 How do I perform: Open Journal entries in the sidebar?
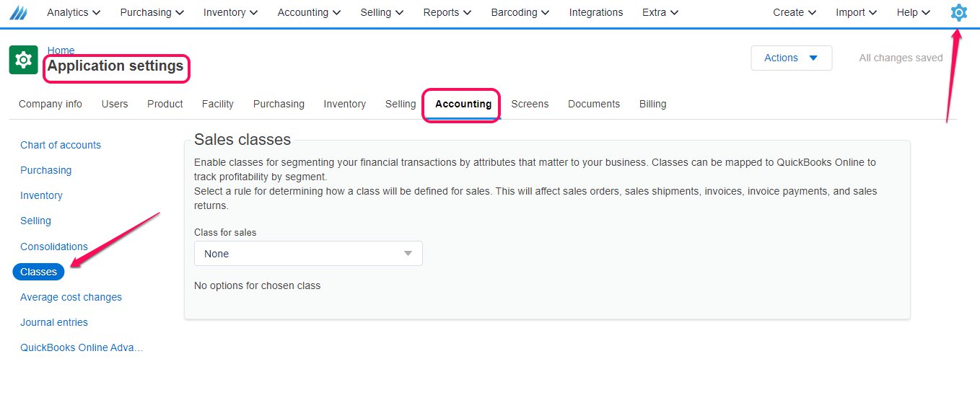coord(54,322)
